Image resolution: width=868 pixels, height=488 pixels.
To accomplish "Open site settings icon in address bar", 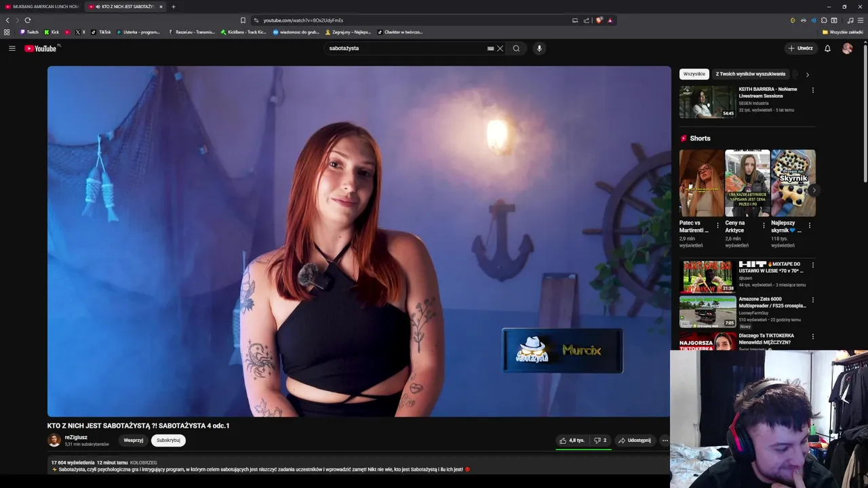I will (256, 20).
